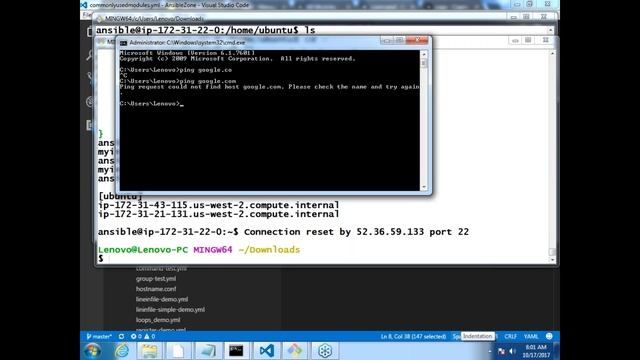This screenshot has width=640, height=360.
Task: Maximize the Administrator cmd.exe window
Action: [399, 40]
